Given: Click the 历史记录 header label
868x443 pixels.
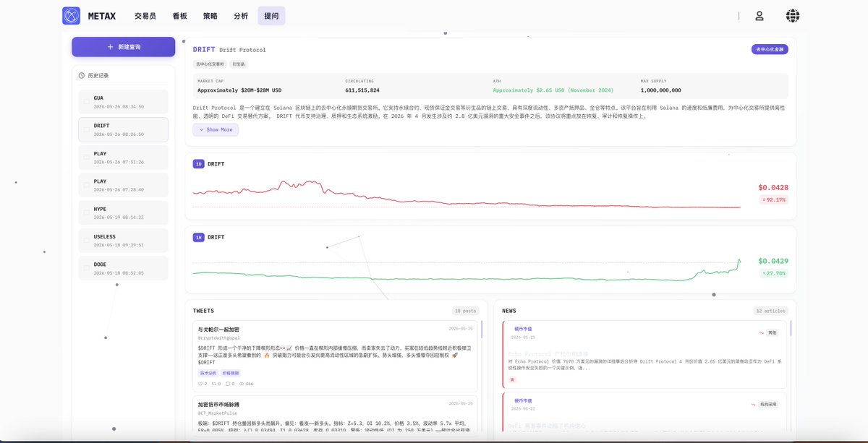Looking at the screenshot, I should tap(98, 75).
